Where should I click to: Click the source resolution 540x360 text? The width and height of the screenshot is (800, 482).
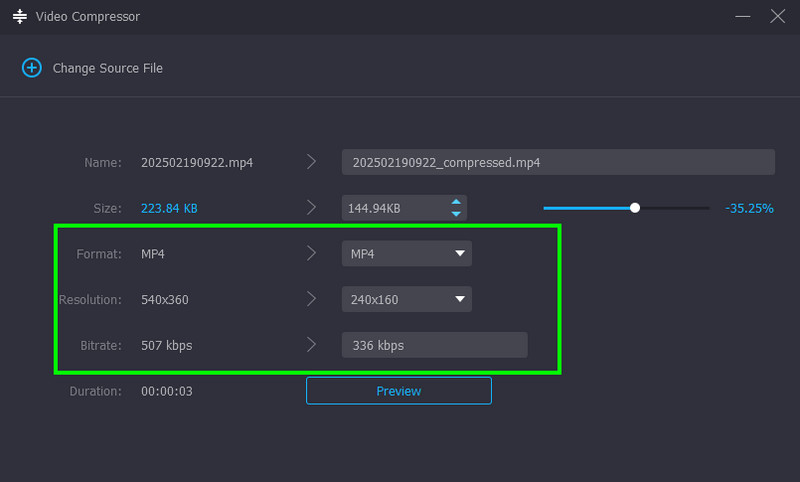tap(165, 300)
